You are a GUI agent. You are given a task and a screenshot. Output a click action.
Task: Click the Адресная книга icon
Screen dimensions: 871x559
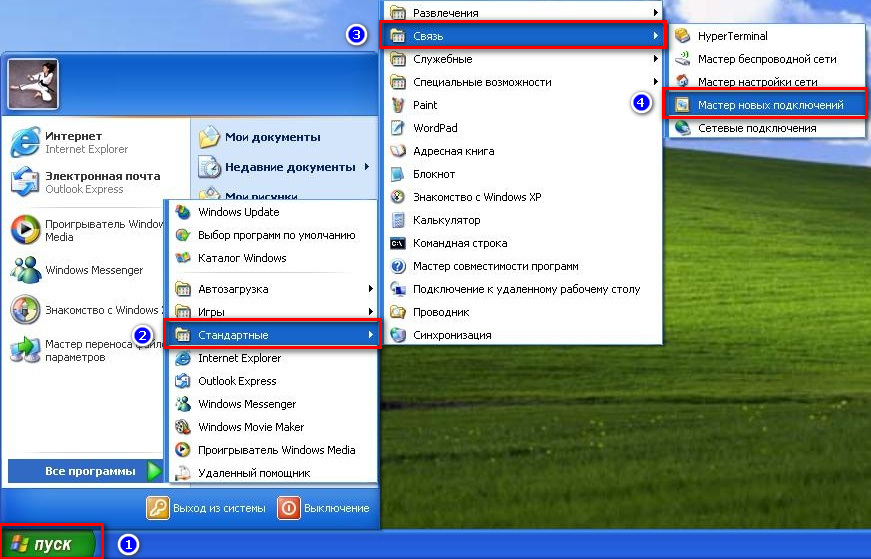coord(398,151)
